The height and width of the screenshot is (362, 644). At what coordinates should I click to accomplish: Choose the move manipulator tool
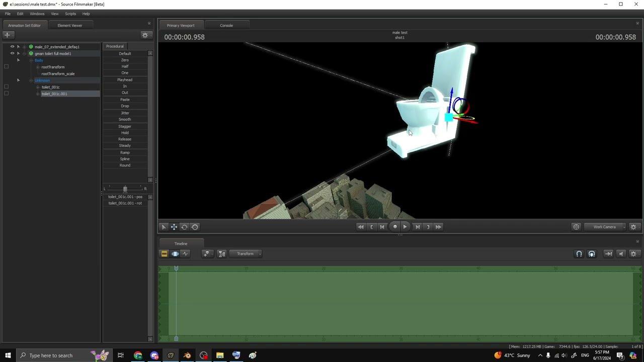pyautogui.click(x=174, y=227)
